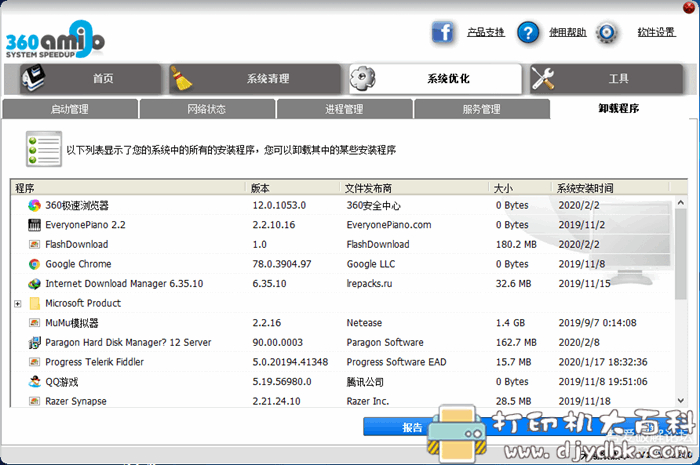Viewport: 700px width, 465px height.
Task: Click version 78.0.3904.97 cell
Action: pos(282,264)
